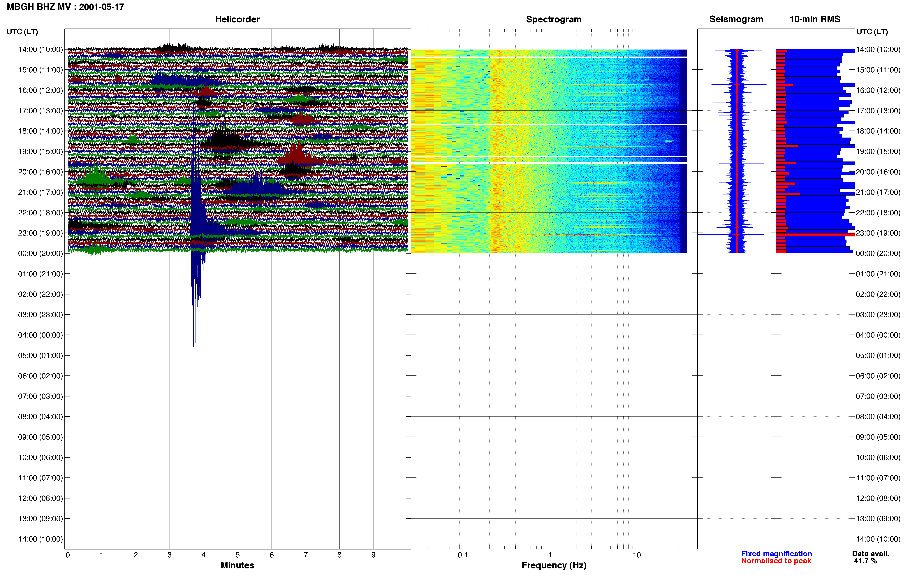Viewport: 924px width, 578px height.
Task: Click '18:00 (14:00)' label beside Helicorder
Action: [41, 131]
